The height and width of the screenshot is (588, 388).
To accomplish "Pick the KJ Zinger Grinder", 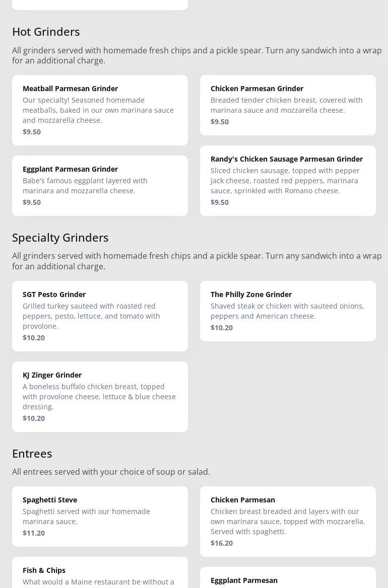I will (x=100, y=396).
